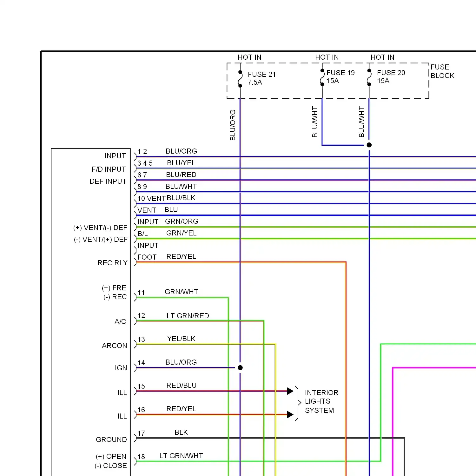Viewport: 476px width, 476px height.
Task: Click pin number 18
Action: 141,457
